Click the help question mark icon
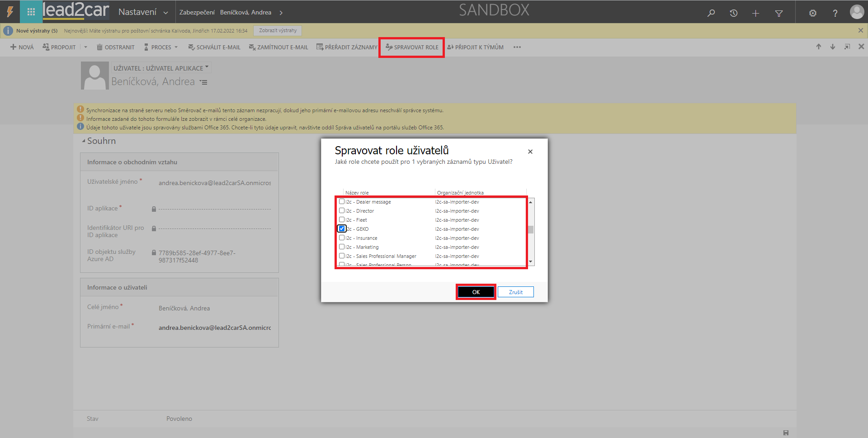The height and width of the screenshot is (438, 868). tap(835, 13)
